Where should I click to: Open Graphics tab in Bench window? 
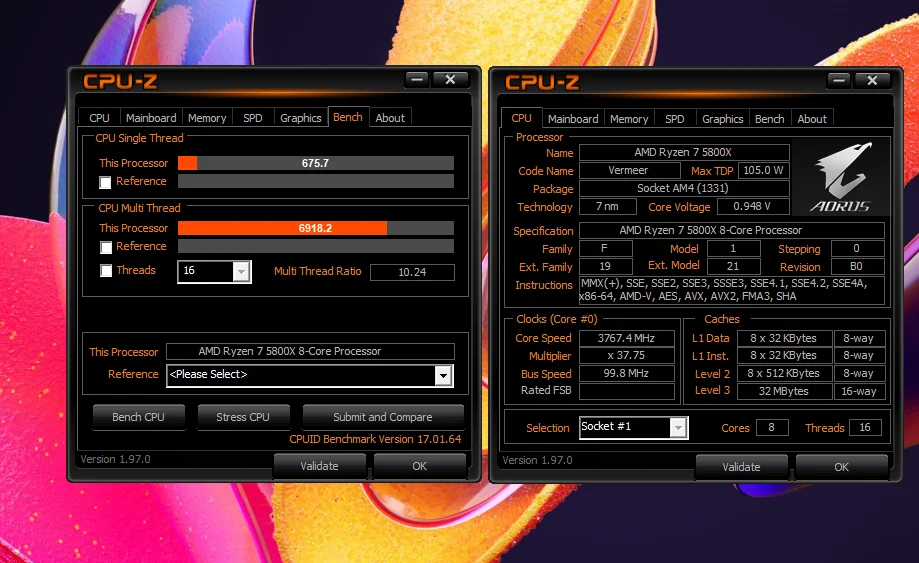(x=301, y=118)
